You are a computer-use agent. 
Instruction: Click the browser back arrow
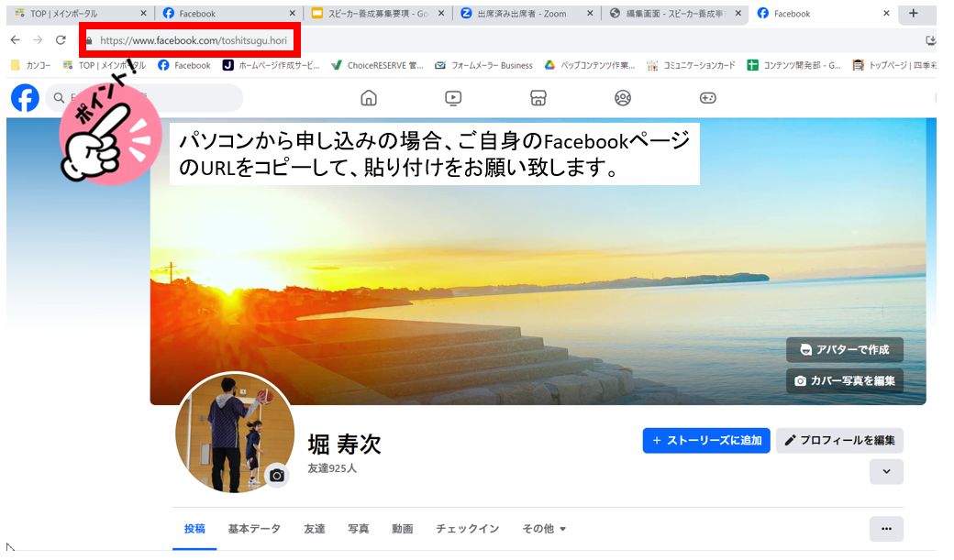point(15,40)
